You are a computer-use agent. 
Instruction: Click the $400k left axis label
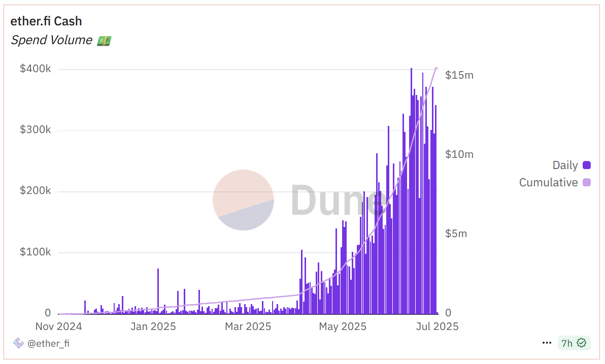(x=36, y=69)
